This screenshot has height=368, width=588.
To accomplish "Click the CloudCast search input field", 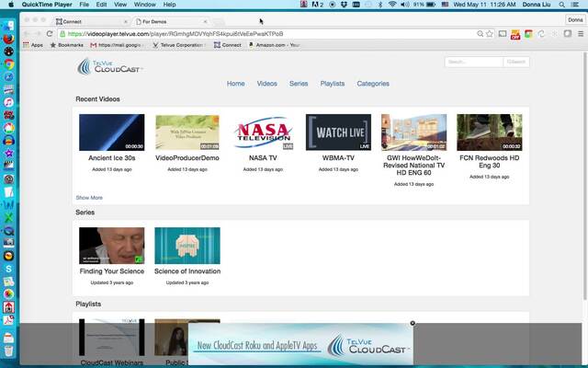I will pyautogui.click(x=472, y=63).
